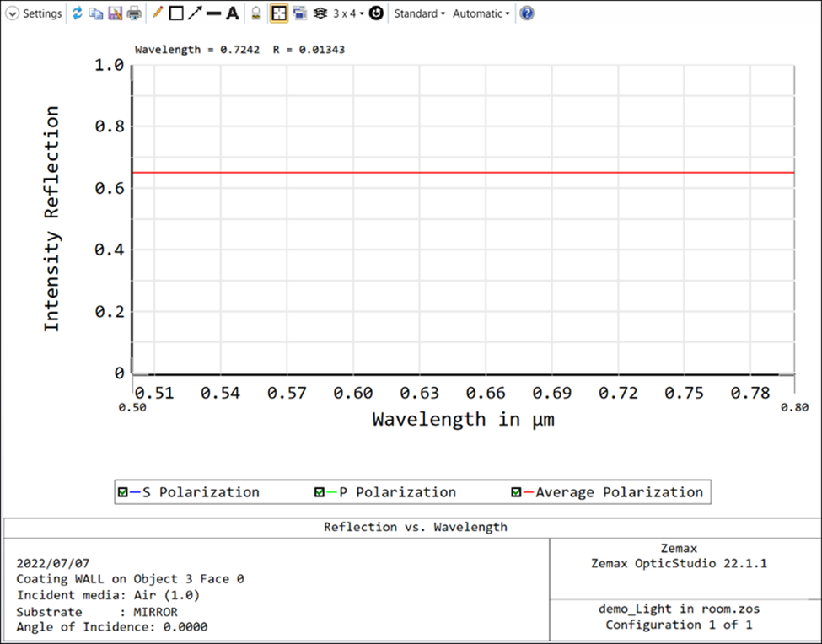Click the save image icon
Image resolution: width=822 pixels, height=644 pixels.
pyautogui.click(x=116, y=13)
